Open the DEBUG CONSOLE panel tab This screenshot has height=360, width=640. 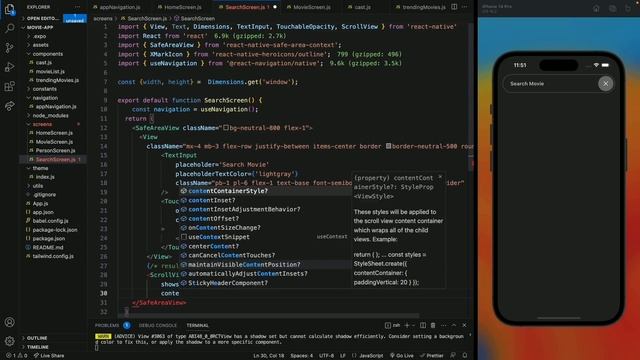(x=158, y=325)
